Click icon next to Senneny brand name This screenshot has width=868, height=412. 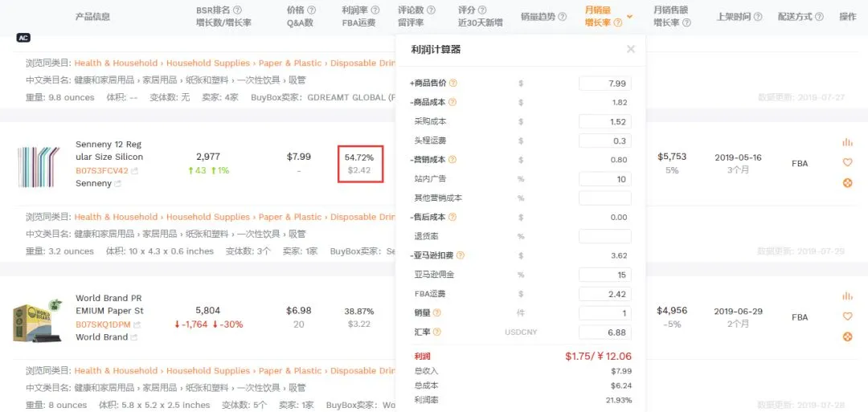(117, 184)
